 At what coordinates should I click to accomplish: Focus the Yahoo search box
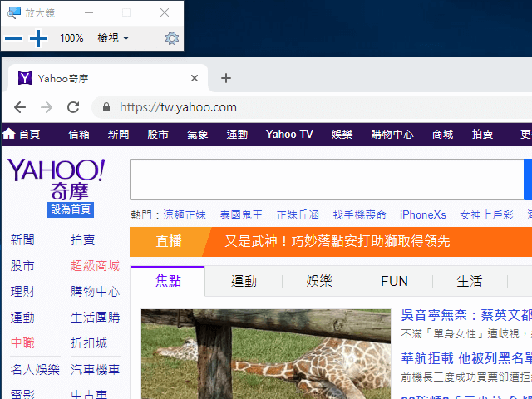[327, 180]
